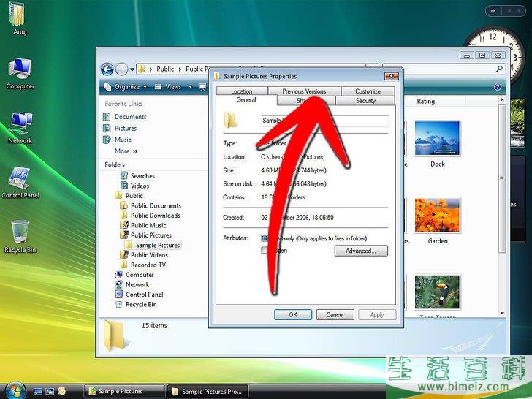
Task: Switch to the Customize tab
Action: click(368, 91)
